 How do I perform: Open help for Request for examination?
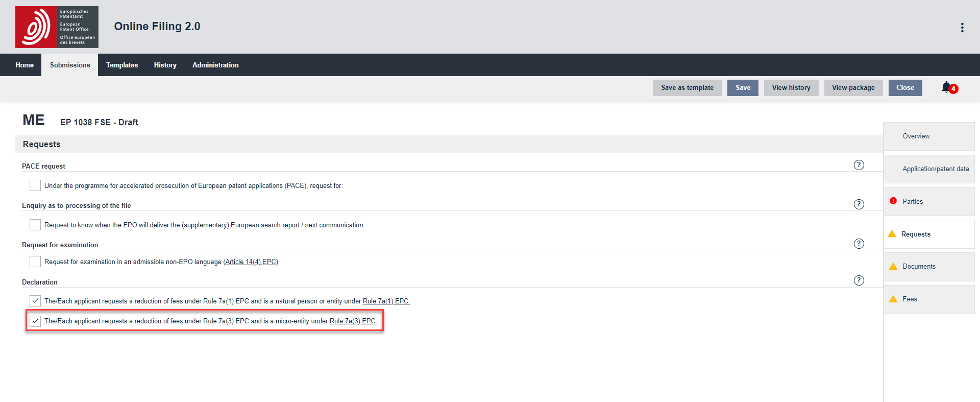pos(859,244)
